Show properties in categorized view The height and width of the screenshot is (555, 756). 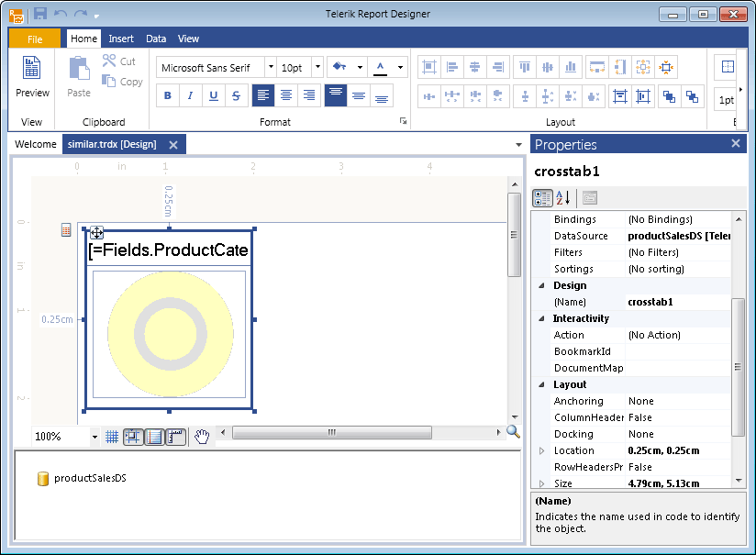[542, 198]
